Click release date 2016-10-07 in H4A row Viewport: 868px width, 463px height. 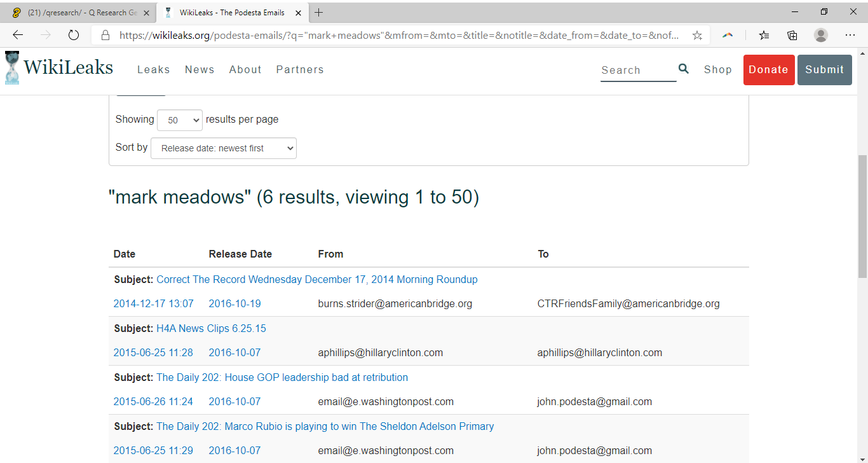click(x=234, y=353)
